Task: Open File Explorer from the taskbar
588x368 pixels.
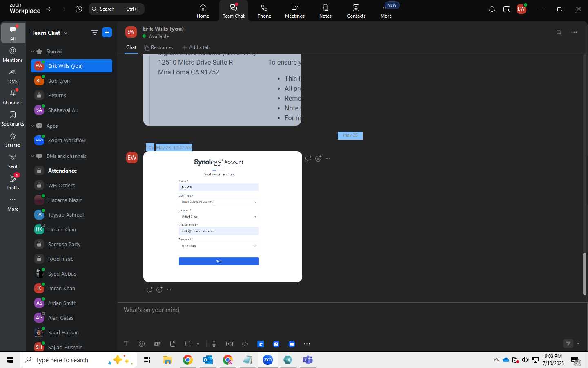Action: (167, 360)
